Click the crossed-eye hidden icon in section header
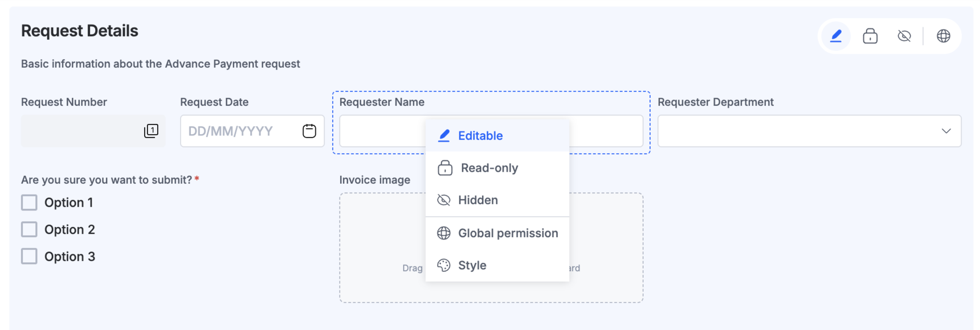 tap(904, 36)
